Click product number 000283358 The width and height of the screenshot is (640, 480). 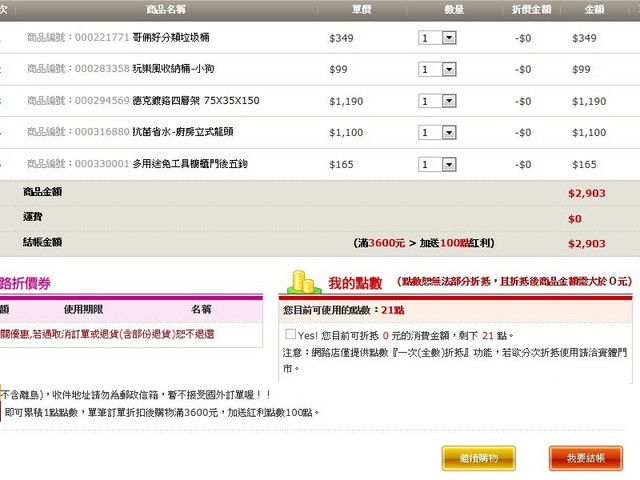102,69
